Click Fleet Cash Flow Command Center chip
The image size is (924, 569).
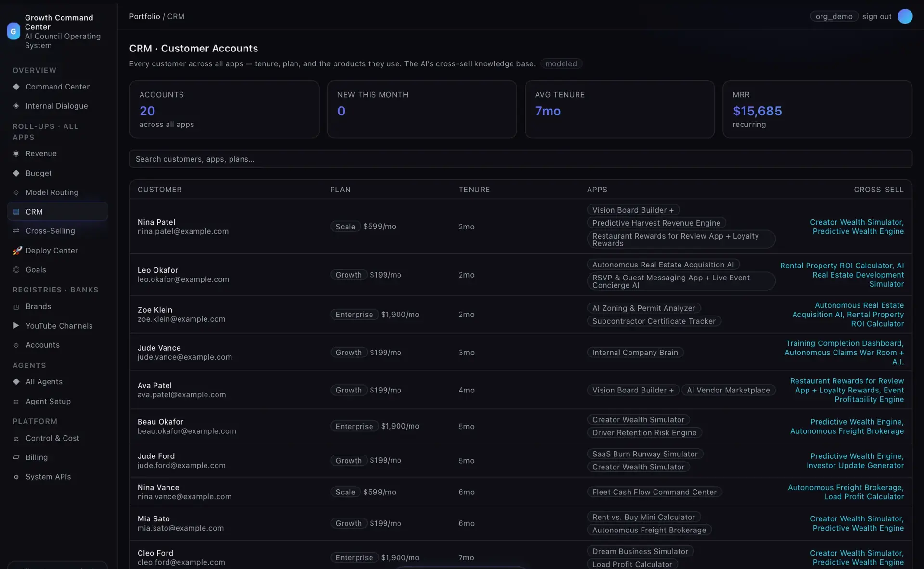point(654,492)
